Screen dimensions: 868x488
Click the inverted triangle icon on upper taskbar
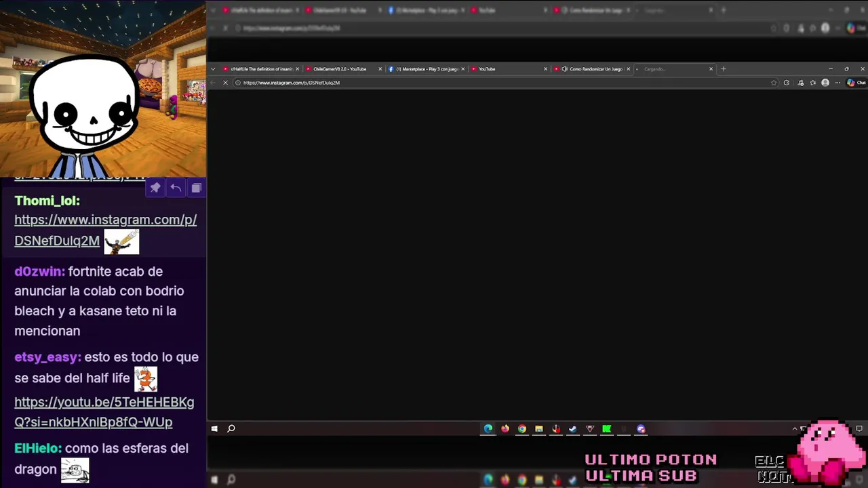590,428
